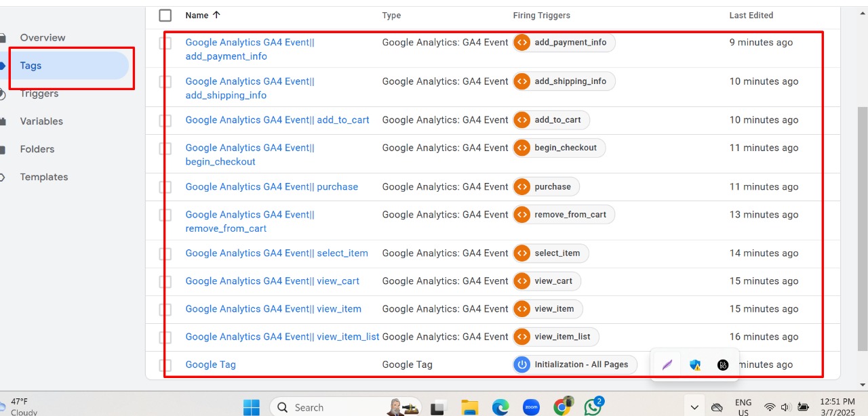Check the Google Tag row checkbox
This screenshot has width=868, height=416.
coord(165,365)
